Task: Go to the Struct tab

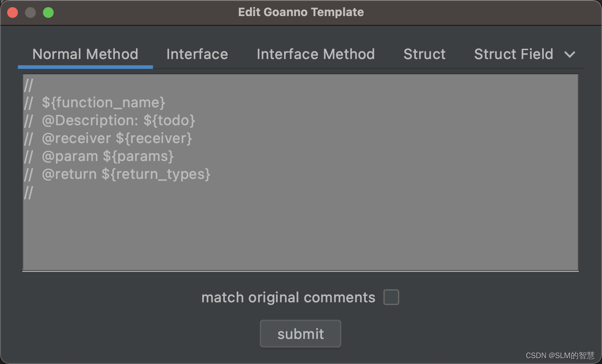Action: [x=424, y=55]
